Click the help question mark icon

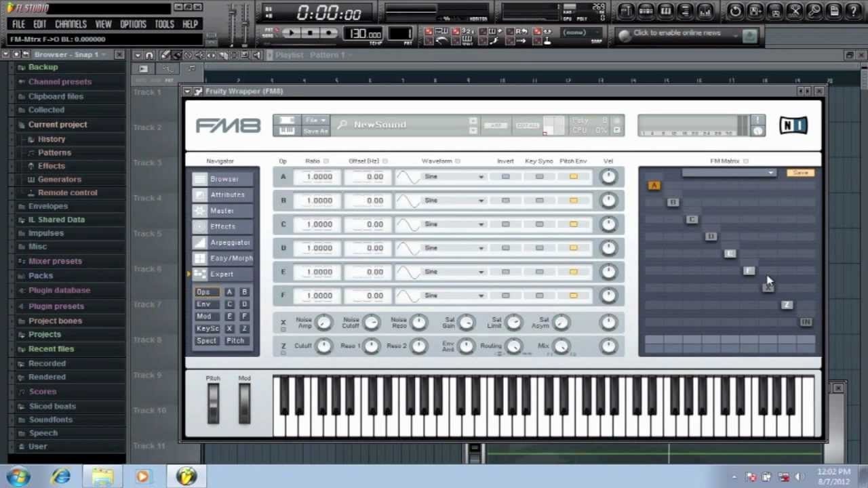854,11
